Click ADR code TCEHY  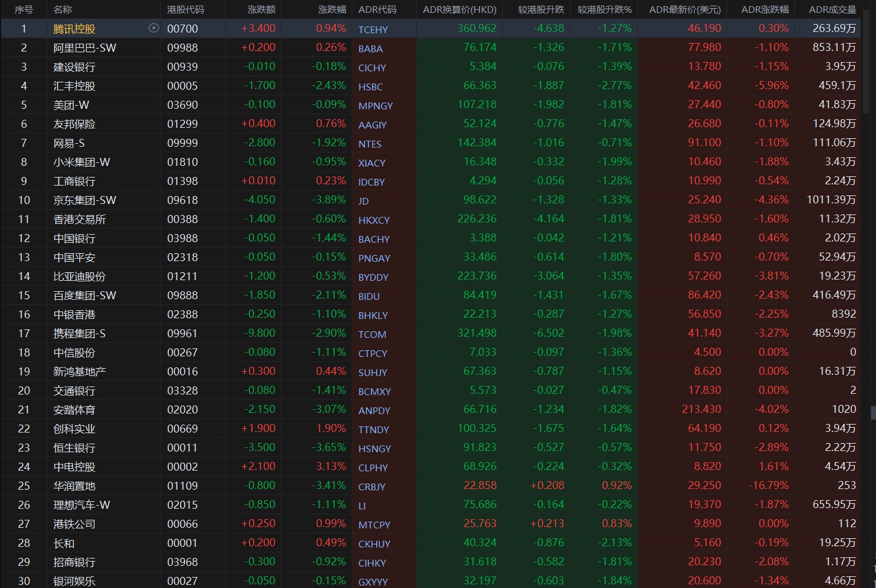point(373,29)
